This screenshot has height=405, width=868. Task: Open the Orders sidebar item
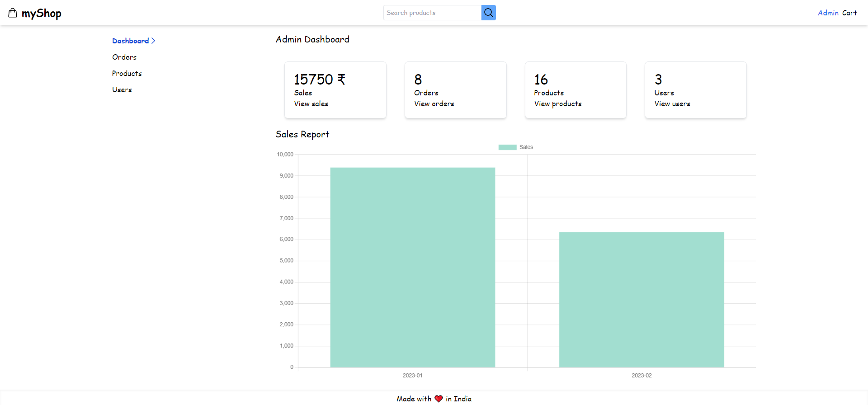(x=124, y=57)
